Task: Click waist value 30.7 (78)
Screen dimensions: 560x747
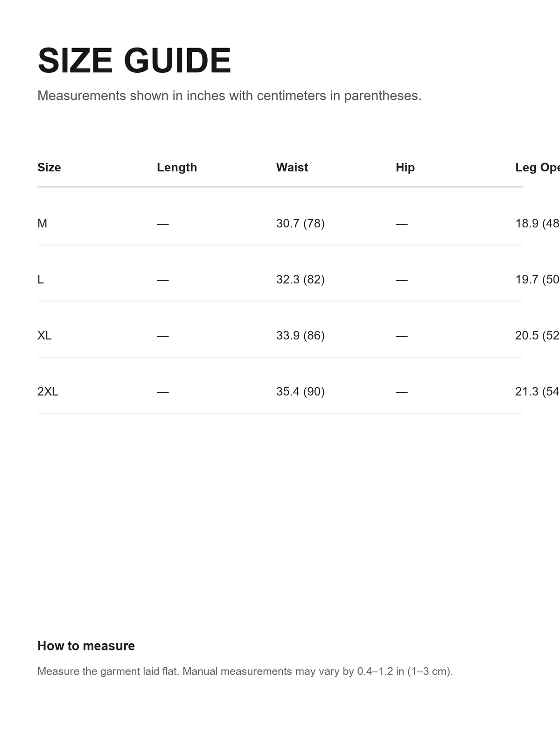Action: click(301, 223)
